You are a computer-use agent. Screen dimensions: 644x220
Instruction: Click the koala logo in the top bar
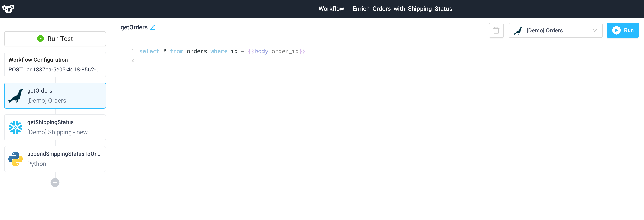[8, 9]
